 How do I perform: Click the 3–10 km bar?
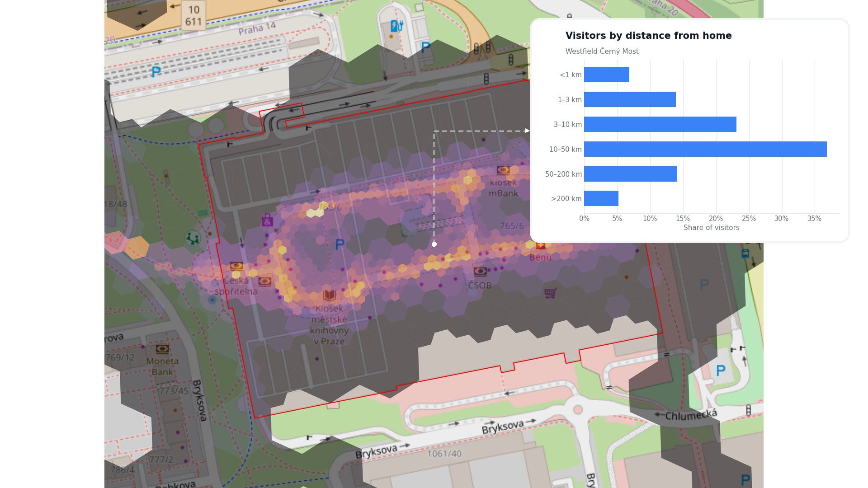click(x=660, y=124)
